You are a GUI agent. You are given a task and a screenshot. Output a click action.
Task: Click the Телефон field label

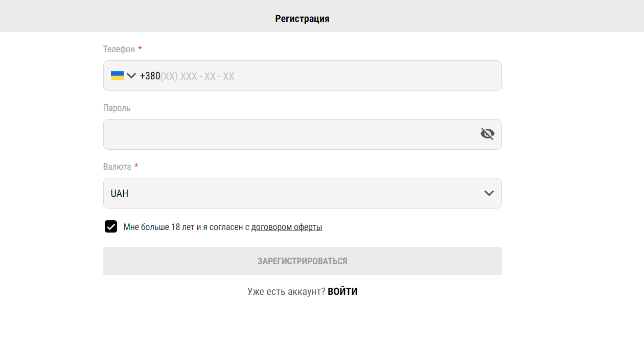pyautogui.click(x=119, y=49)
